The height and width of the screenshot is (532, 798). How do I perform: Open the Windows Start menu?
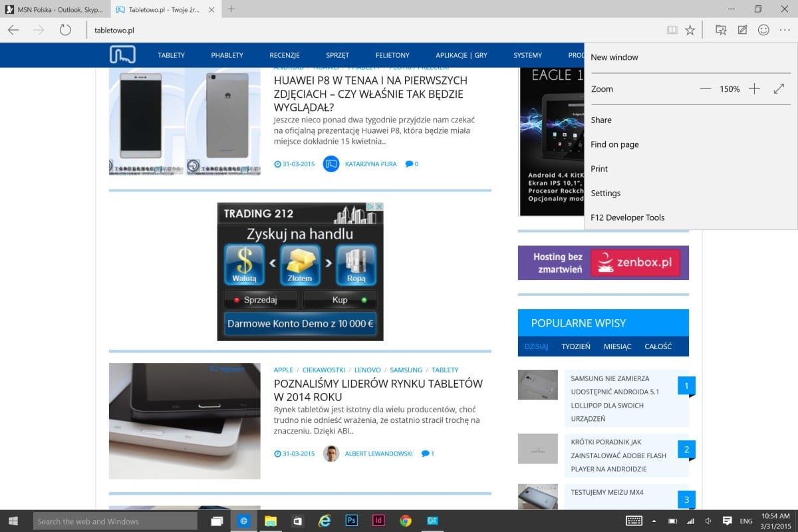[14, 521]
